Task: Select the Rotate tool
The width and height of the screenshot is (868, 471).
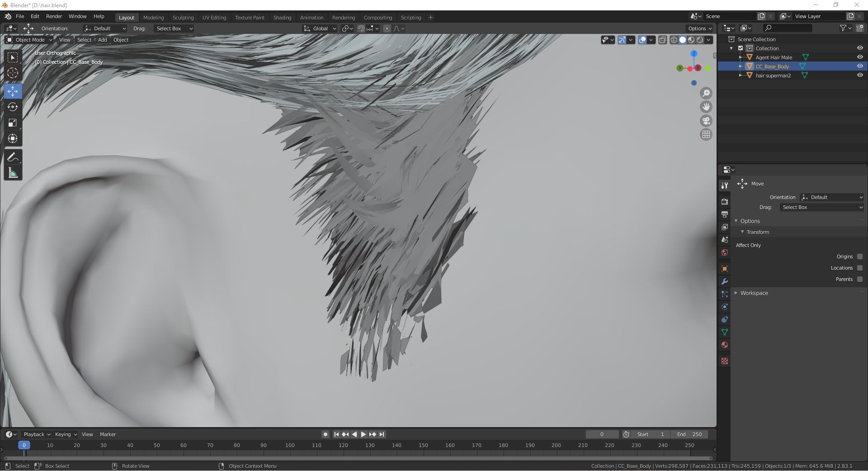Action: point(13,107)
